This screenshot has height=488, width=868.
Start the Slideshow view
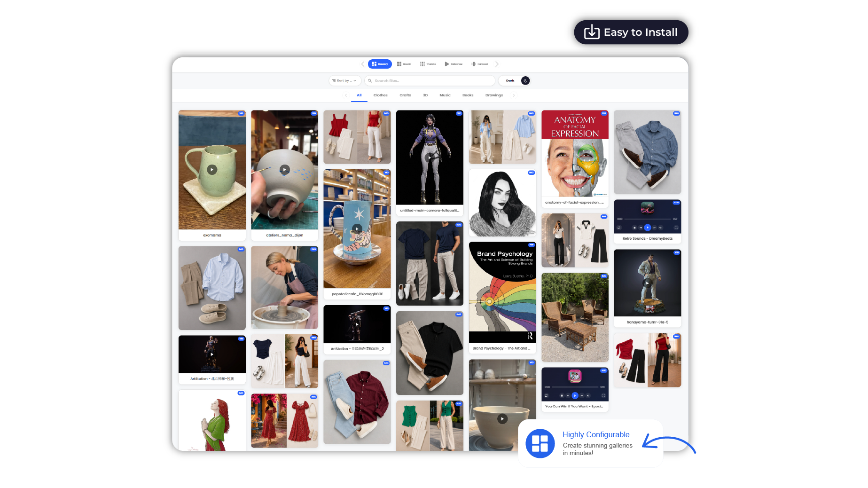(x=454, y=64)
